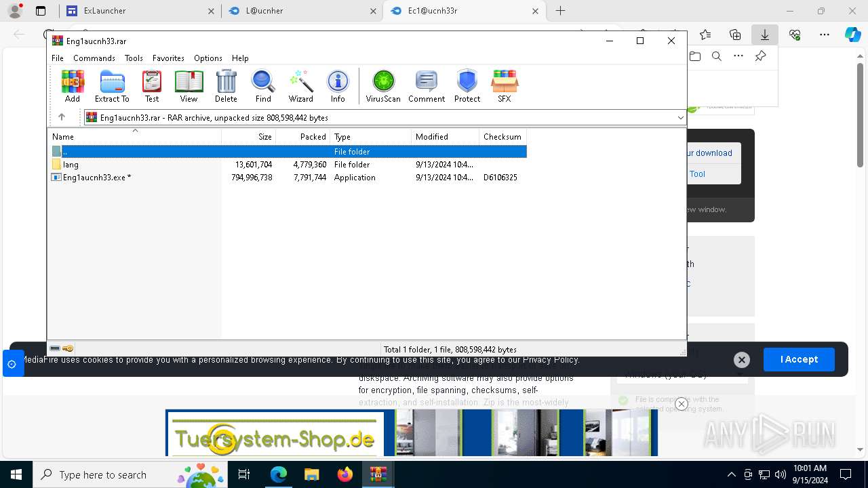Show archive Info
This screenshot has height=488, width=868.
[338, 86]
